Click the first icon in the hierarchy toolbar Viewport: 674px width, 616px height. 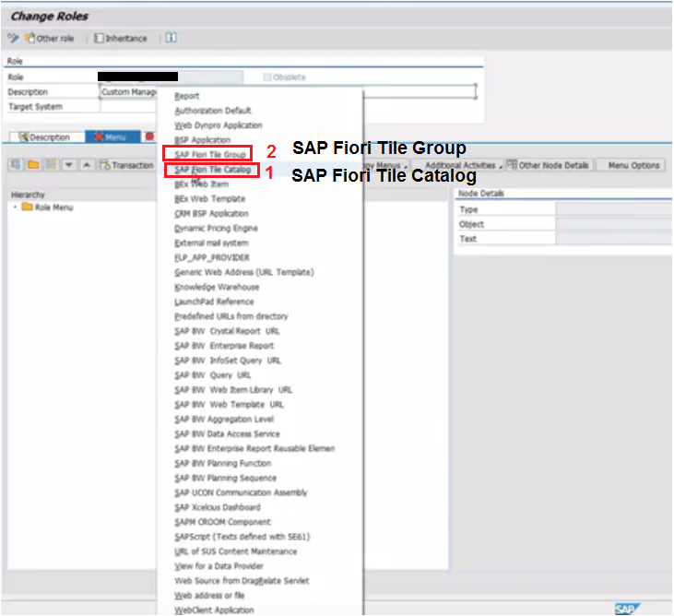point(16,165)
